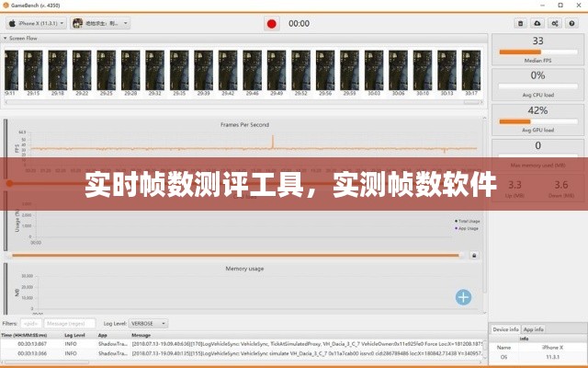Open the app selection dropdown
588x368 pixels.
click(x=101, y=23)
